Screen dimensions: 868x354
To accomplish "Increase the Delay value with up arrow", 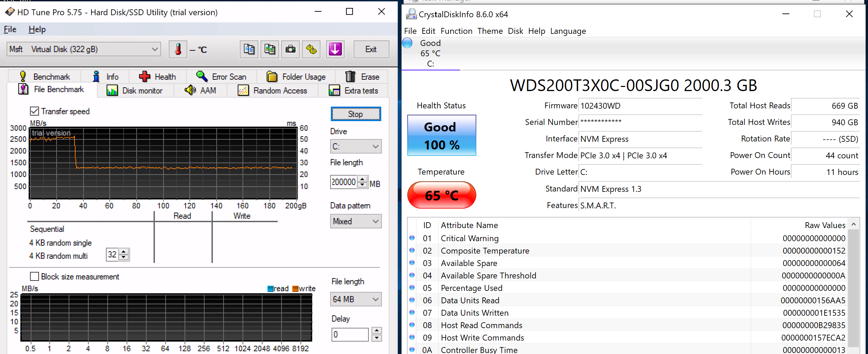I will [x=377, y=331].
